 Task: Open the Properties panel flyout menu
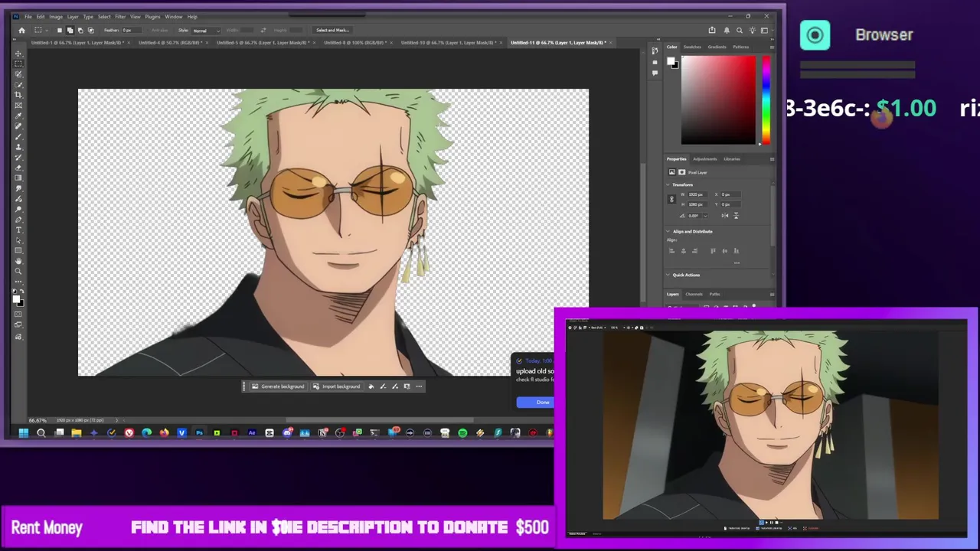click(x=772, y=159)
